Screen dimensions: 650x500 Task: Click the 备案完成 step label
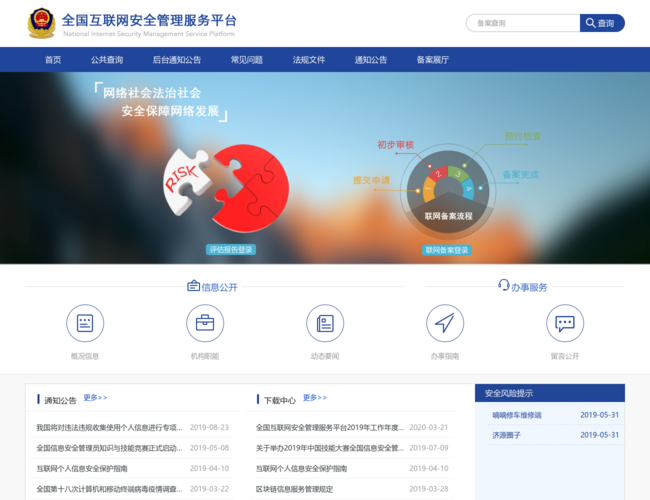(x=521, y=175)
